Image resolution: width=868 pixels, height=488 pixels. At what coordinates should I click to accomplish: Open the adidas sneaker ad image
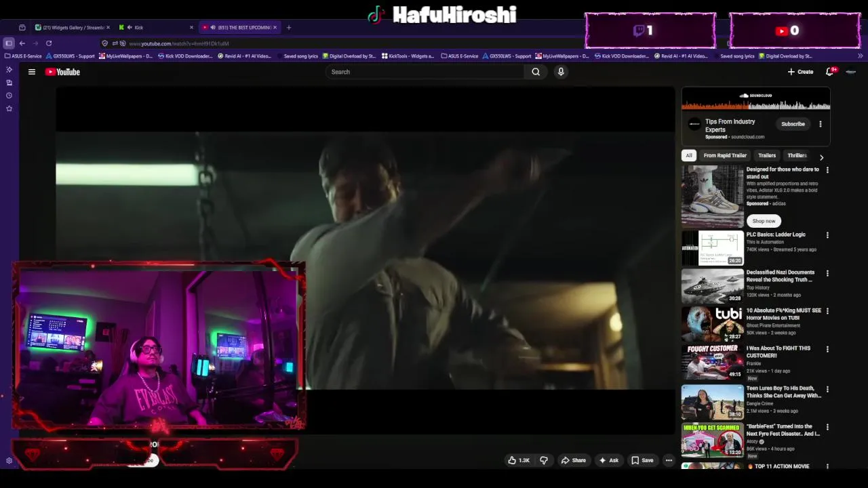(x=713, y=197)
